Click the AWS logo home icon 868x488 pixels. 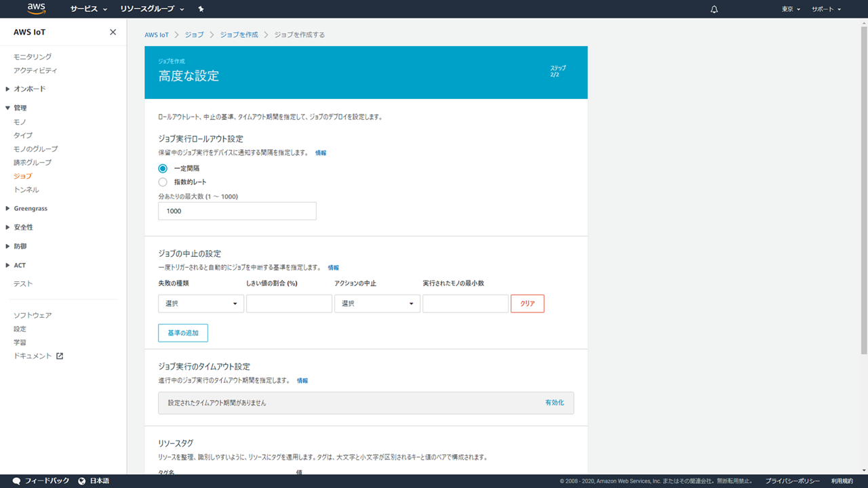point(37,9)
